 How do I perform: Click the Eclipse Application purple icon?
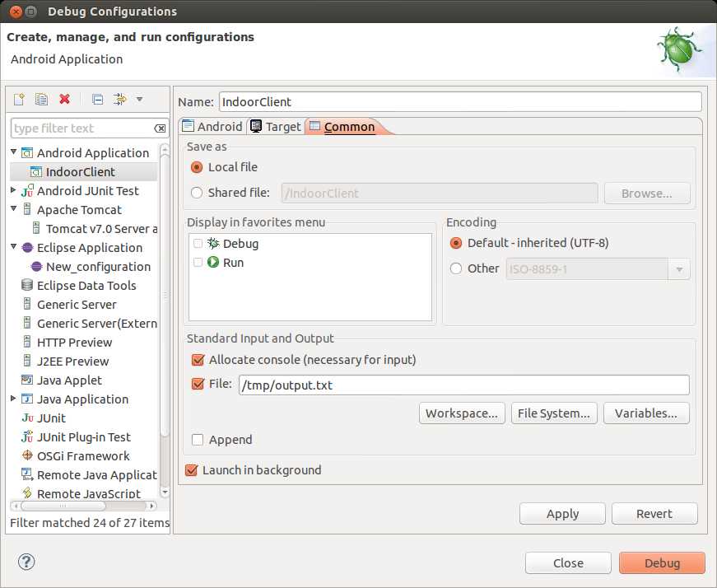(27, 248)
